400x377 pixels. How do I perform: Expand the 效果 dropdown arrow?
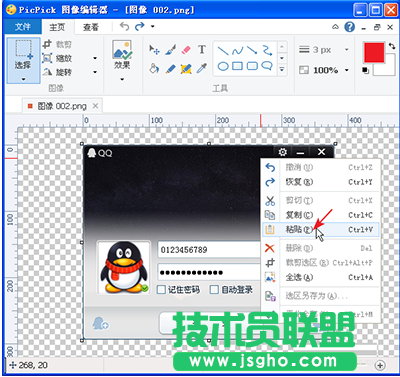pyautogui.click(x=122, y=79)
